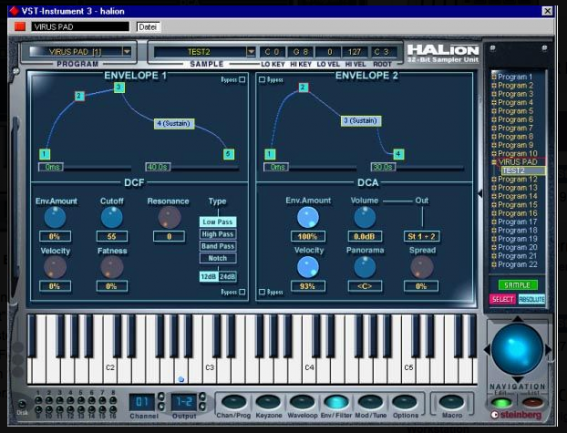Image resolution: width=567 pixels, height=433 pixels.
Task: Click the red VST instrument power indicator
Action: (x=20, y=27)
